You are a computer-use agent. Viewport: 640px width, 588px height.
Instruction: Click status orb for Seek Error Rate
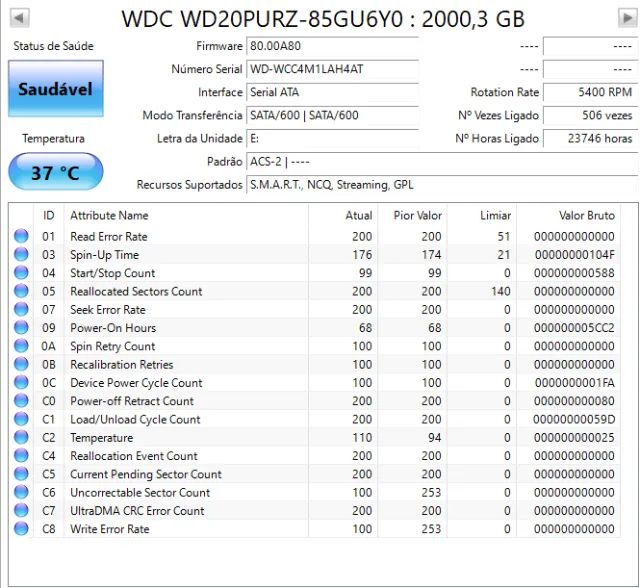(x=21, y=309)
